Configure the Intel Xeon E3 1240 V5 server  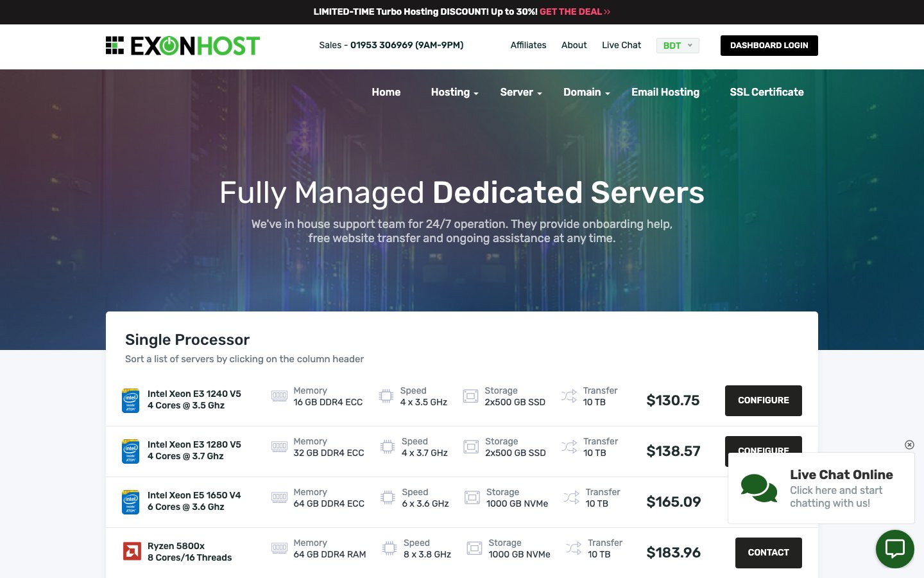click(764, 401)
